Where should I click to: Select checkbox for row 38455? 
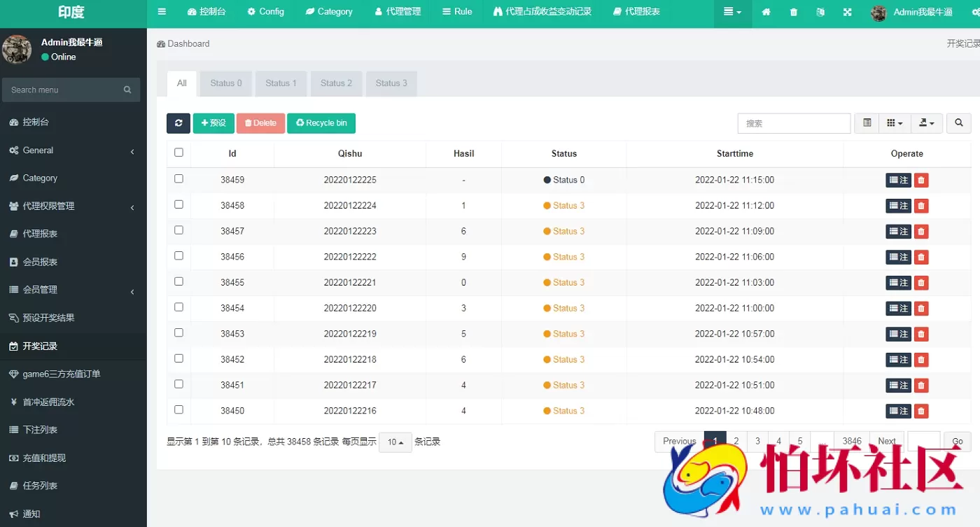point(178,281)
